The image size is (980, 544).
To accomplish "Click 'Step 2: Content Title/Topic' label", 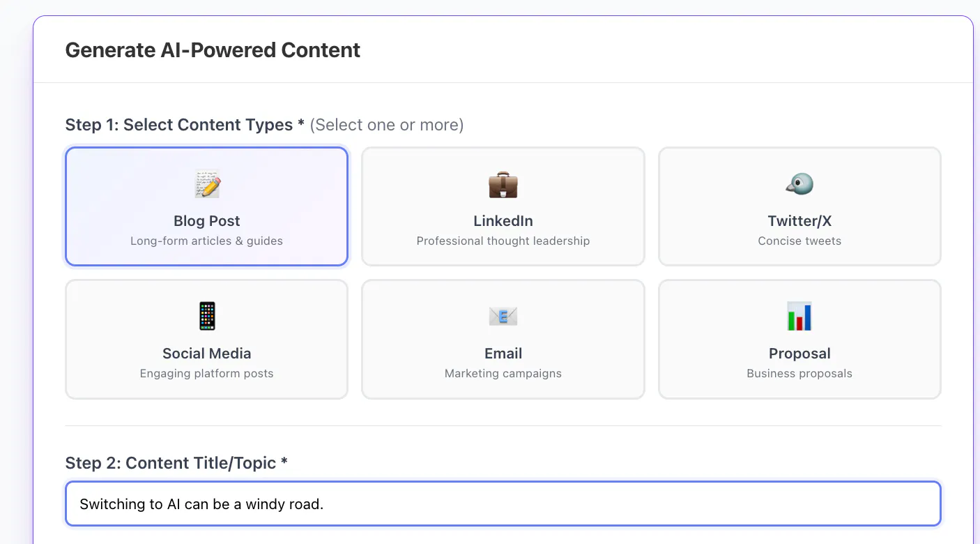I will 176,463.
